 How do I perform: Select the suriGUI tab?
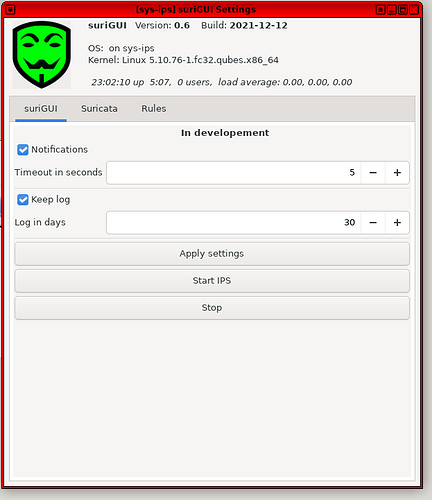click(41, 109)
